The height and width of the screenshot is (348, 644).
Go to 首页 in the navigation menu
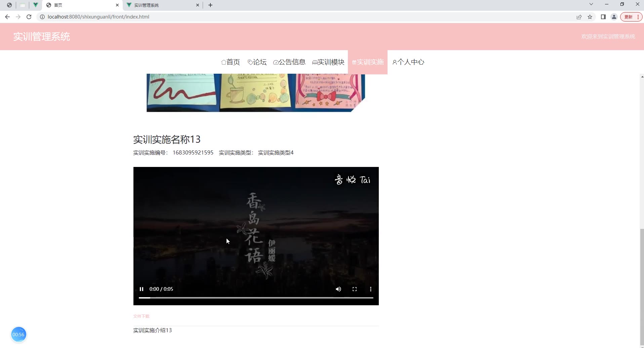231,62
